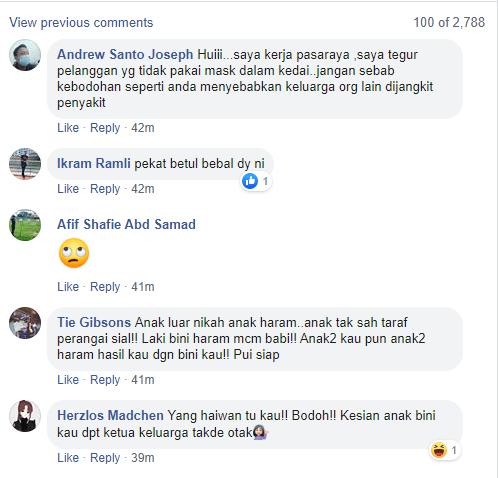Open Tie Gibsons profile name link
Screen dimensions: 498x478
[x=94, y=323]
